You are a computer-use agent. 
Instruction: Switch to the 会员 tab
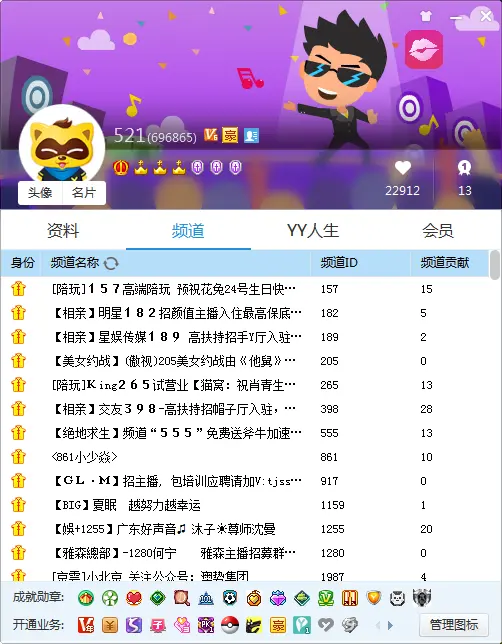coord(438,230)
